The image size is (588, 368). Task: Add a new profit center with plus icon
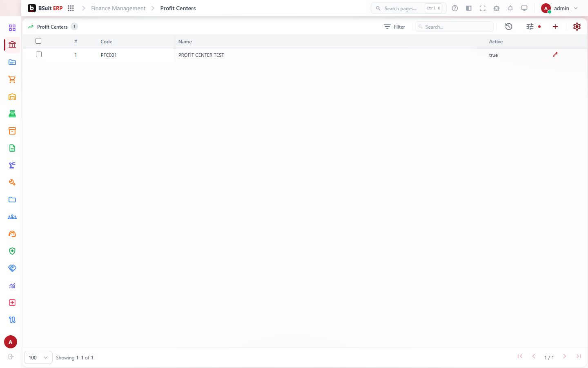pos(555,27)
